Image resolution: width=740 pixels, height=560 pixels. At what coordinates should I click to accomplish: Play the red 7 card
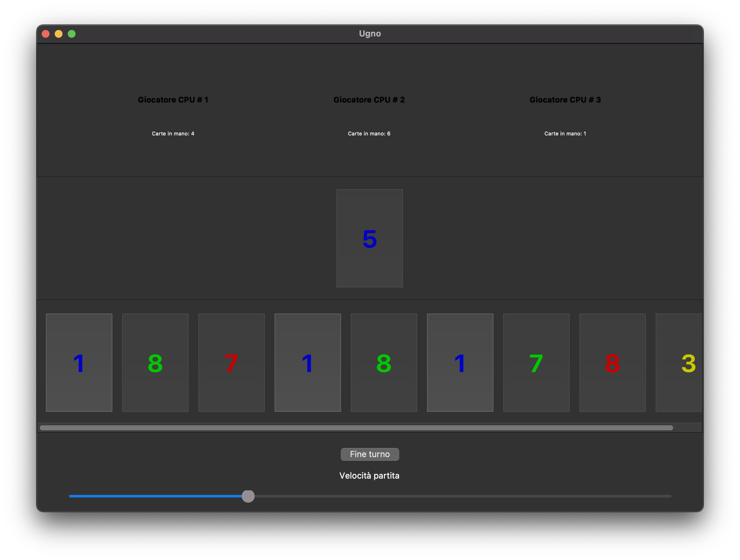[x=231, y=362]
